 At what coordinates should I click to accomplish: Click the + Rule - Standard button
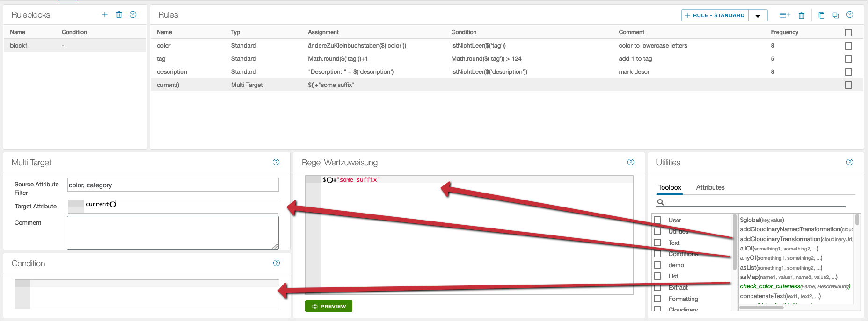[715, 15]
